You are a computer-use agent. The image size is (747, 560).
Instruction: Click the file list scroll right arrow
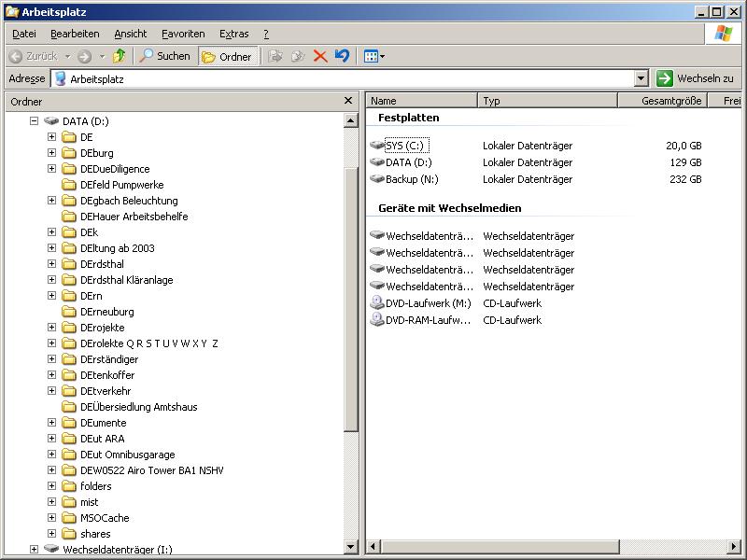pyautogui.click(x=734, y=547)
